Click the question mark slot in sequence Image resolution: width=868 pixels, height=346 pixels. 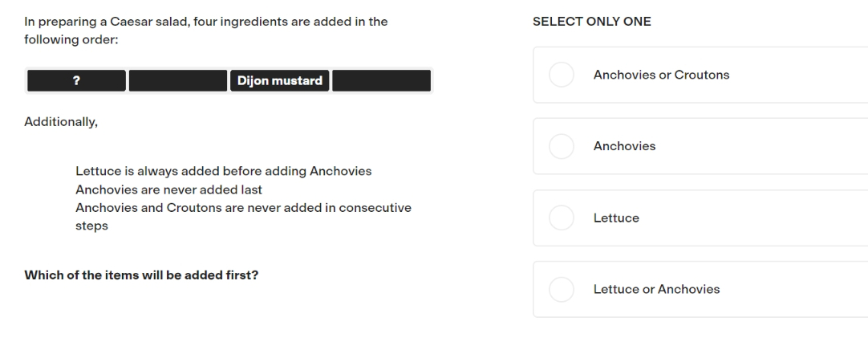(76, 81)
